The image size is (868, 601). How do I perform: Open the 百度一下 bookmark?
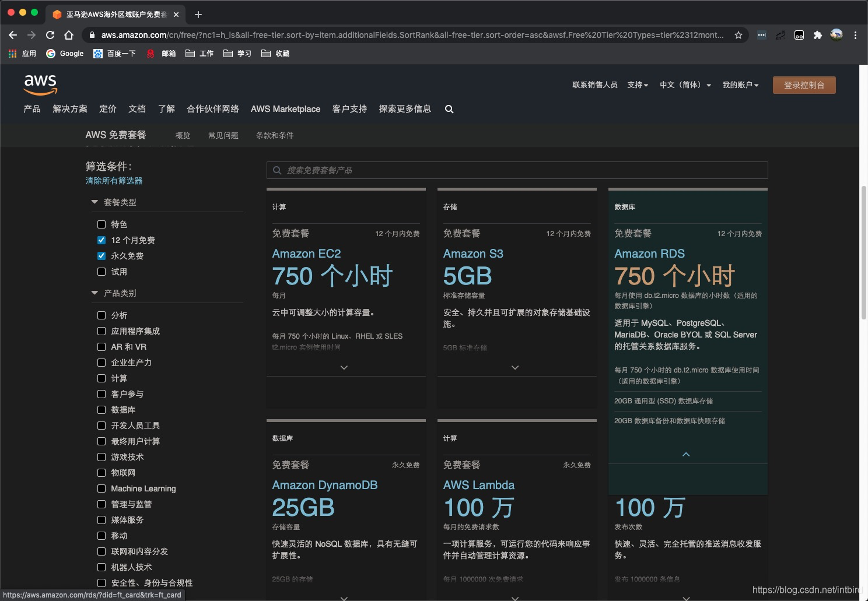click(114, 54)
